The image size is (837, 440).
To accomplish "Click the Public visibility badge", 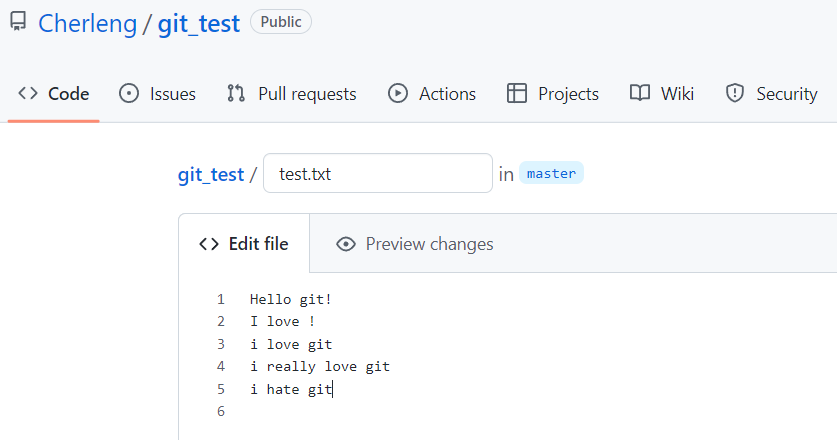I will pos(281,22).
